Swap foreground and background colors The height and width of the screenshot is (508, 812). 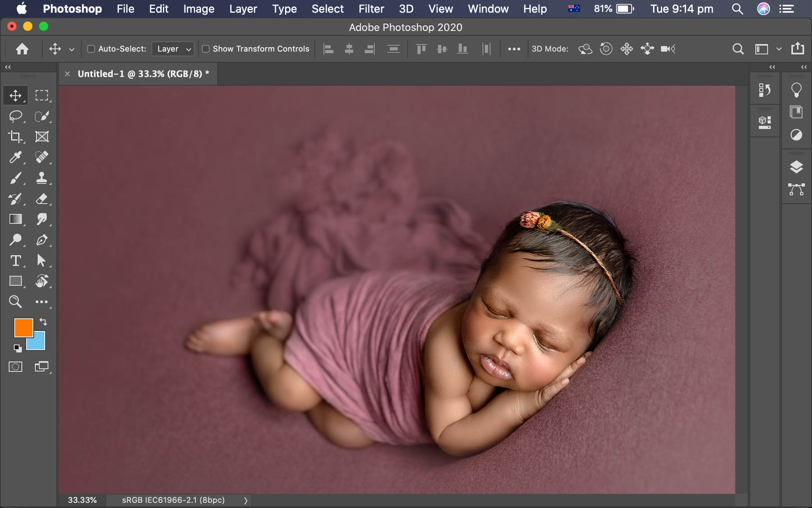[x=43, y=322]
